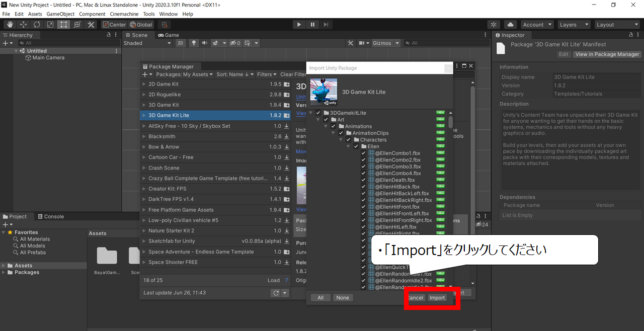
Task: Open the Filters dropdown in Package Manager
Action: 267,74
